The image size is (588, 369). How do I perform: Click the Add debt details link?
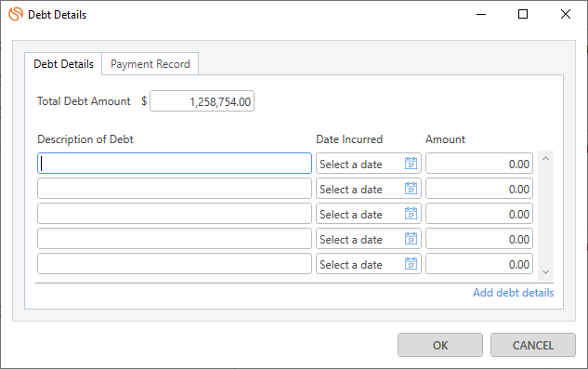[513, 293]
